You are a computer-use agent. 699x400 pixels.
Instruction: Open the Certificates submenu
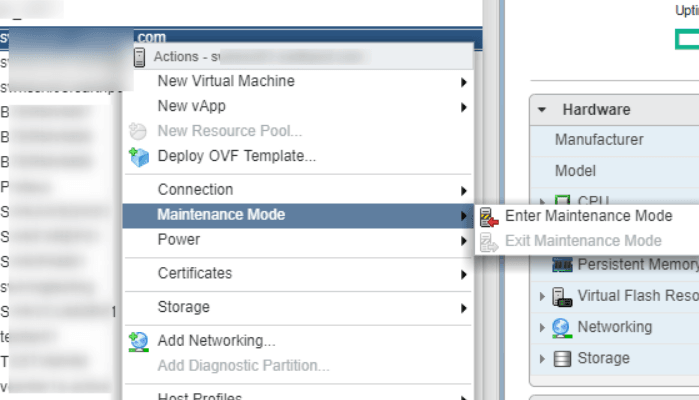click(195, 273)
